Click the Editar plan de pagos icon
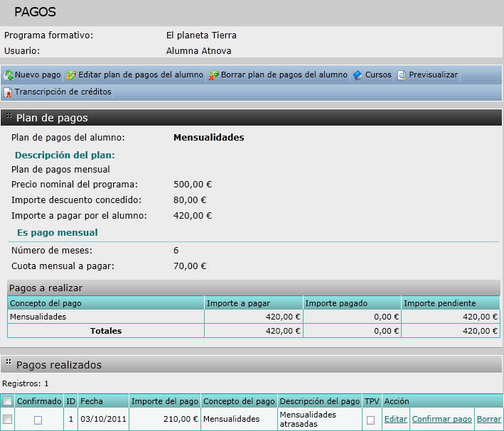 [x=71, y=75]
